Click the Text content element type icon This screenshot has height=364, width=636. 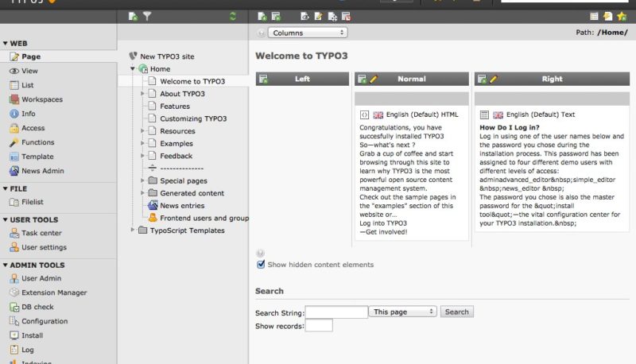pyautogui.click(x=484, y=115)
